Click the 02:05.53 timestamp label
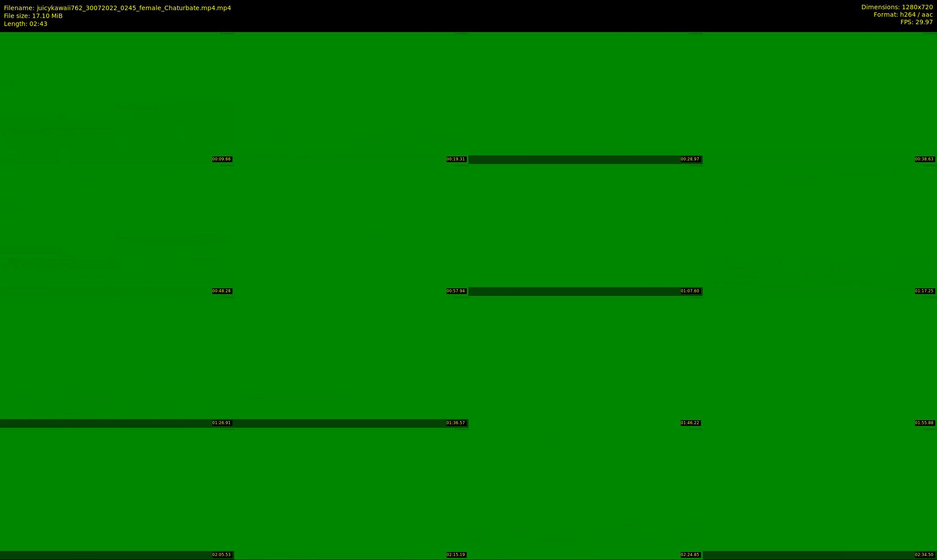 [222, 555]
